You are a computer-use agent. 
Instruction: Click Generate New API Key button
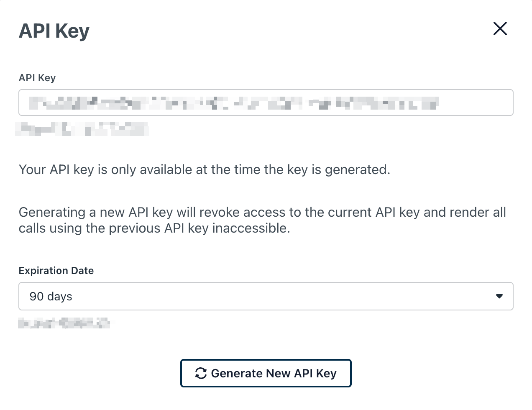click(266, 373)
